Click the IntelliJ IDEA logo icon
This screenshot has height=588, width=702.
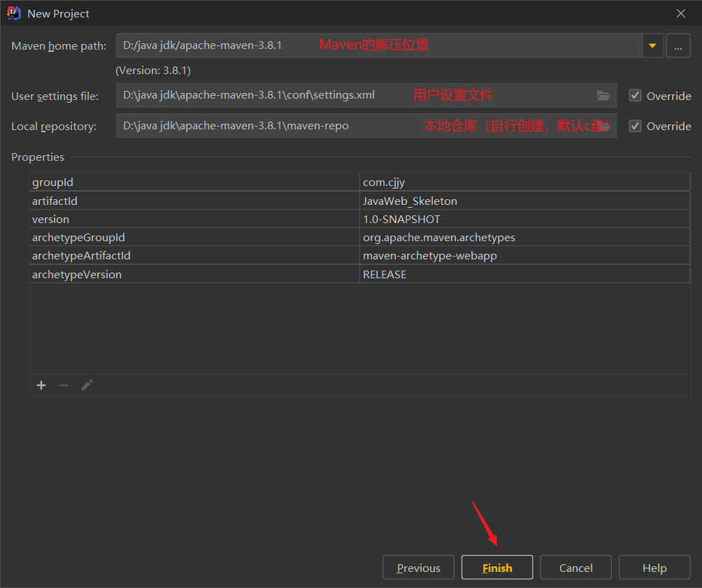click(x=14, y=13)
